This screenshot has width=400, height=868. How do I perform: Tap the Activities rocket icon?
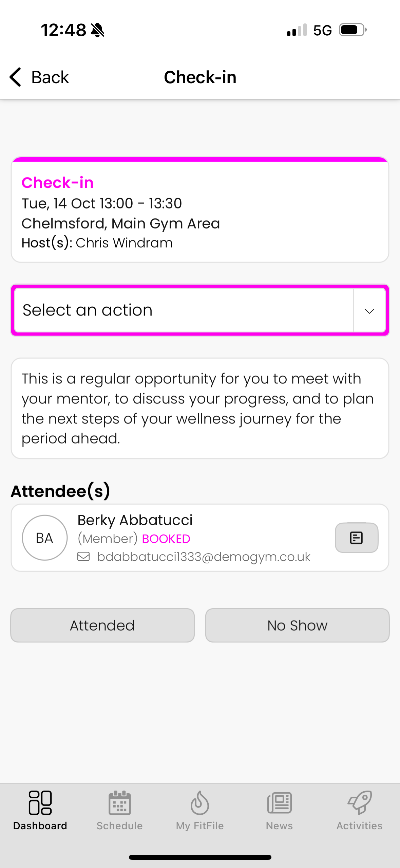(x=359, y=803)
